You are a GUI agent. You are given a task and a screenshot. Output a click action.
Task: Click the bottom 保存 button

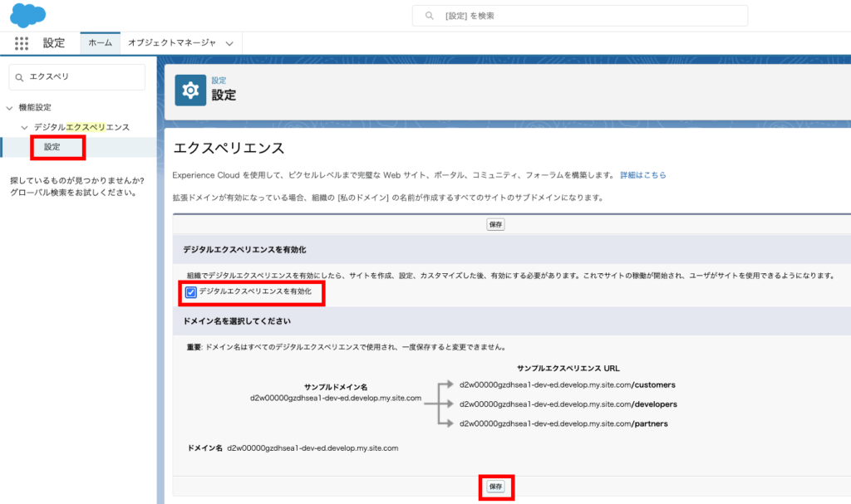pyautogui.click(x=495, y=487)
